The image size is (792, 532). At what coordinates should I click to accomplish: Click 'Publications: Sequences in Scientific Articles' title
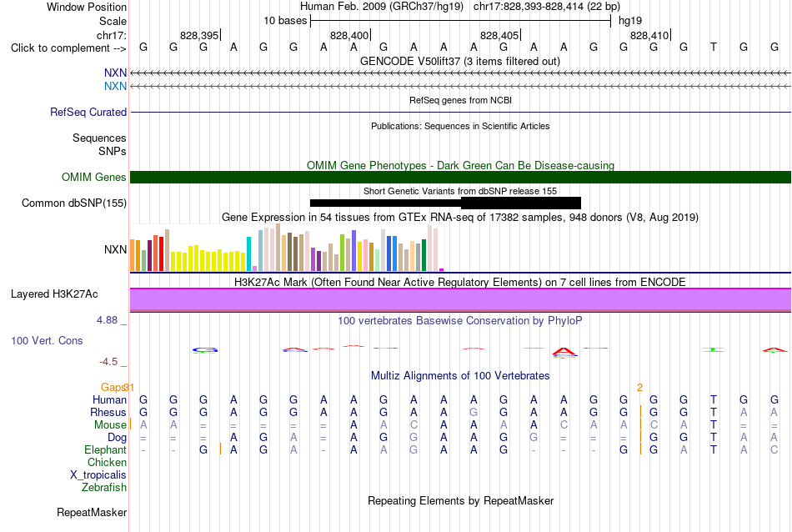point(460,126)
